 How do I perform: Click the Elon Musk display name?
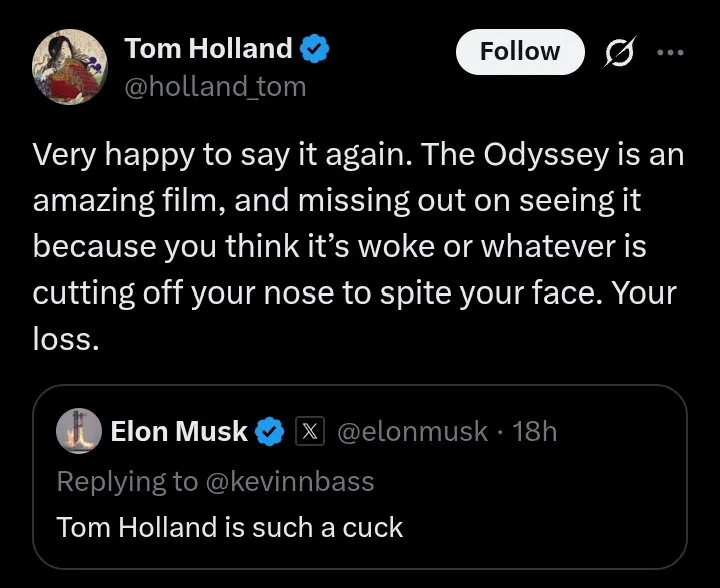tap(179, 431)
